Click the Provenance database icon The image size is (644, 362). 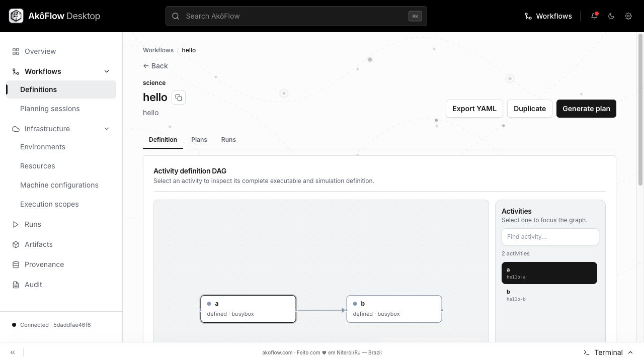tap(16, 264)
